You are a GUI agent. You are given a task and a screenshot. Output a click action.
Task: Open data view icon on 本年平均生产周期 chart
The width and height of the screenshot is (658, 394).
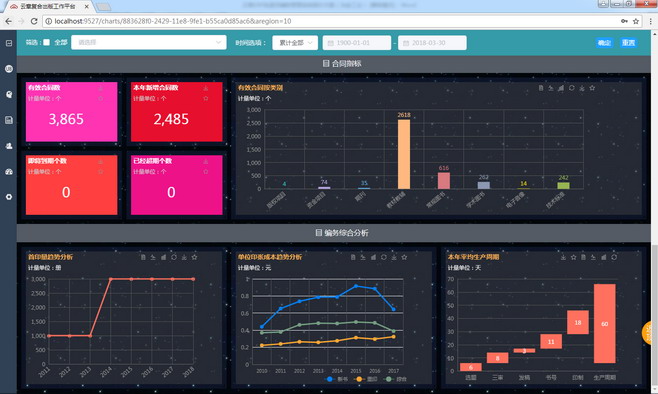[x=583, y=257]
